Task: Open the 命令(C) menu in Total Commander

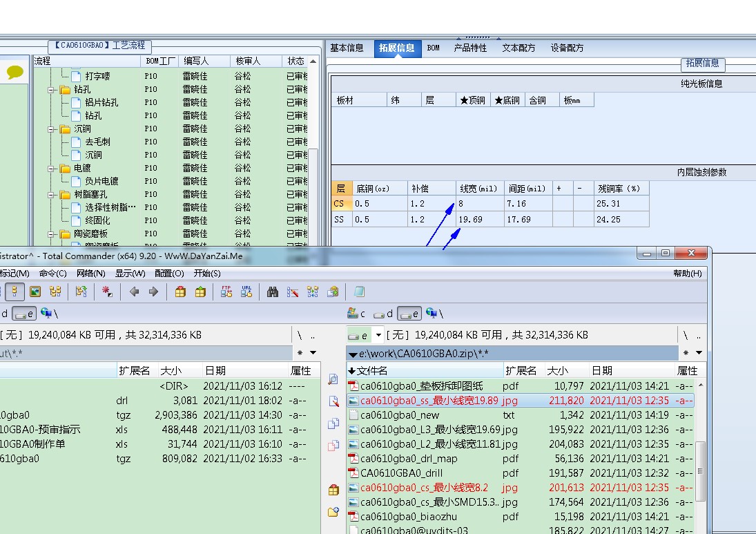Action: point(53,274)
